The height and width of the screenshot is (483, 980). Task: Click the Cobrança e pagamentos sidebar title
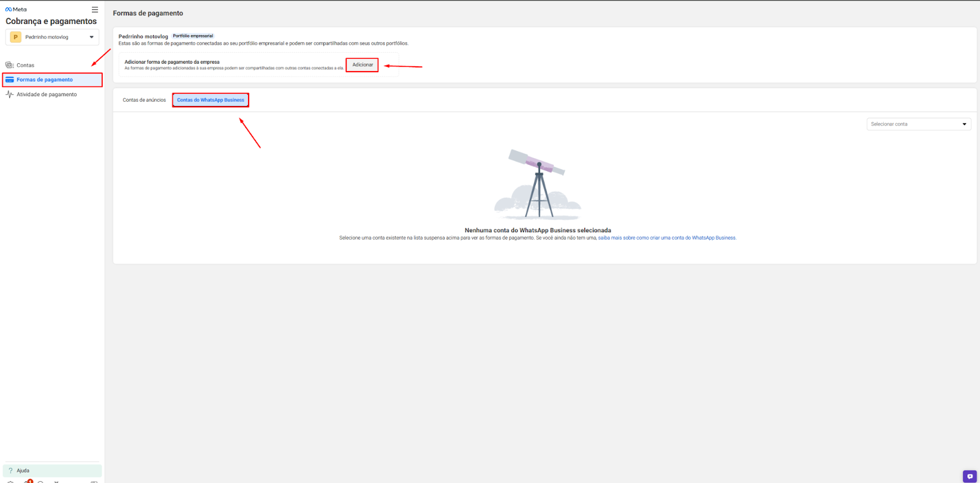pyautogui.click(x=51, y=21)
